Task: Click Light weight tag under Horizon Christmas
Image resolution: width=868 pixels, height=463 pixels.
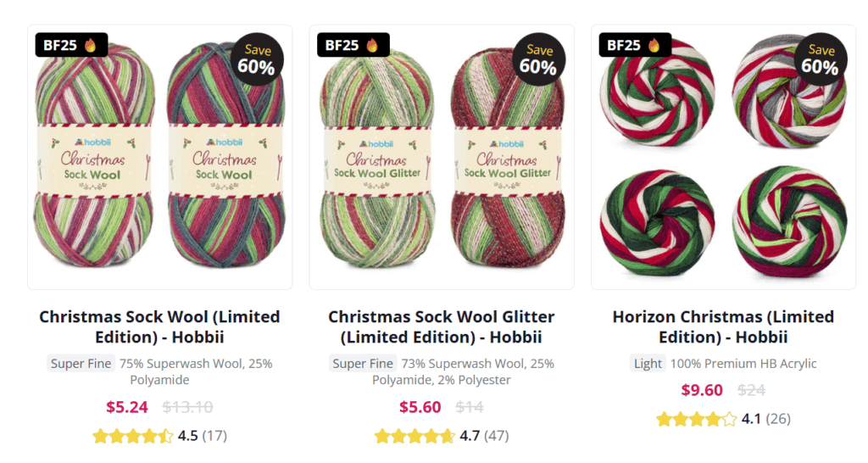Action: click(x=648, y=364)
